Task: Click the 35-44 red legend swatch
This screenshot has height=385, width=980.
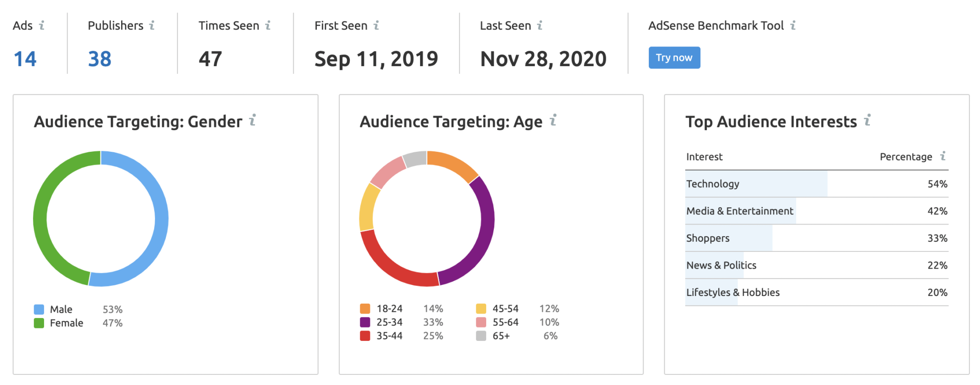Action: [365, 336]
